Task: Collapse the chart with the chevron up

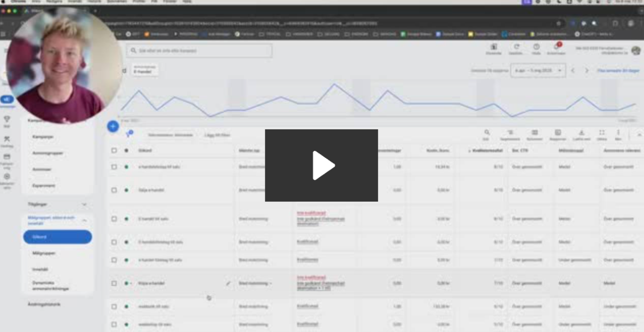Action: (x=639, y=135)
